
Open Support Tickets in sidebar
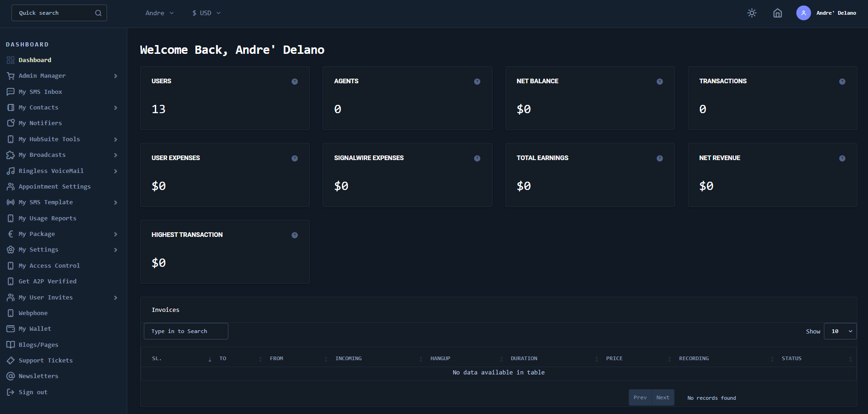(45, 361)
